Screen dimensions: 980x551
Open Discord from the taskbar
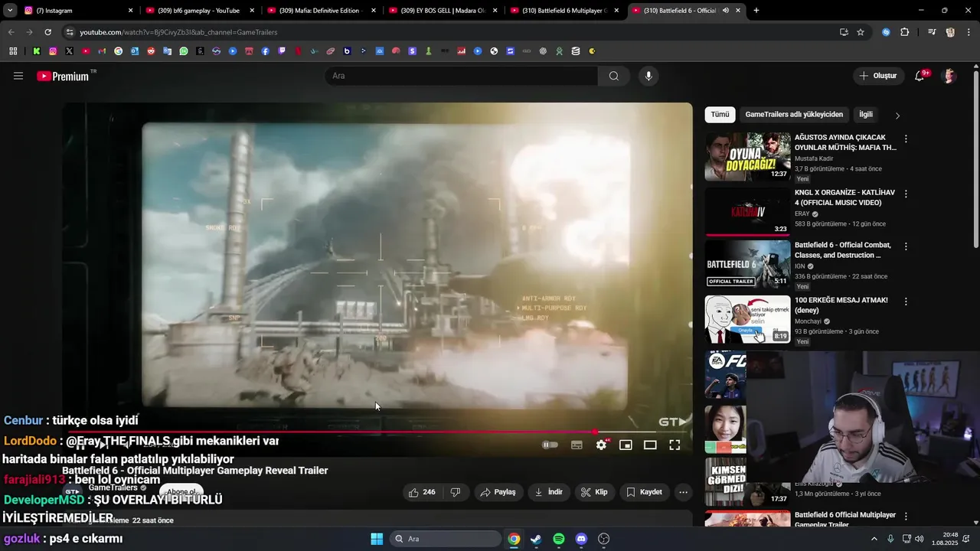(581, 539)
